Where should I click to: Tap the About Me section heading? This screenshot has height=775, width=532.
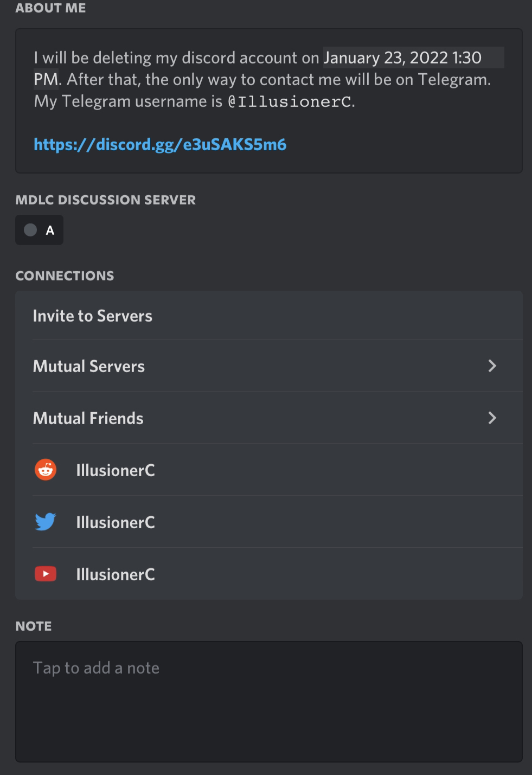tap(50, 8)
